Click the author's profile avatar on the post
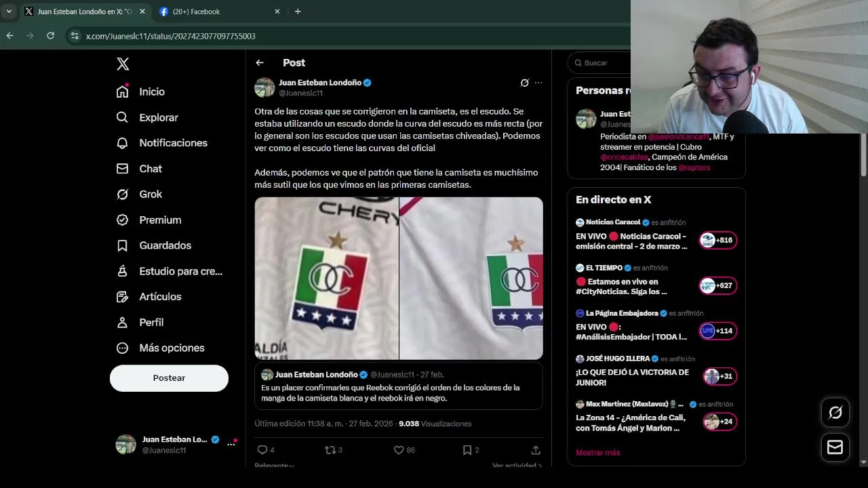This screenshot has width=868, height=488. [264, 87]
